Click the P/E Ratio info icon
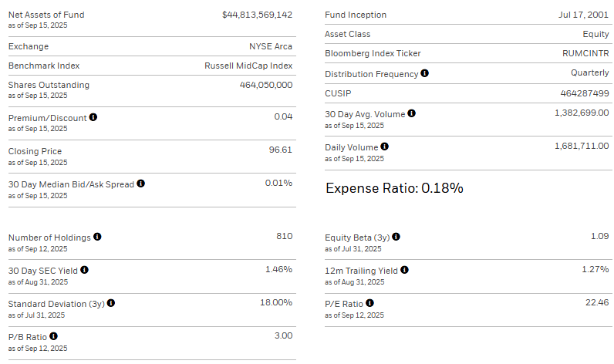 click(370, 303)
